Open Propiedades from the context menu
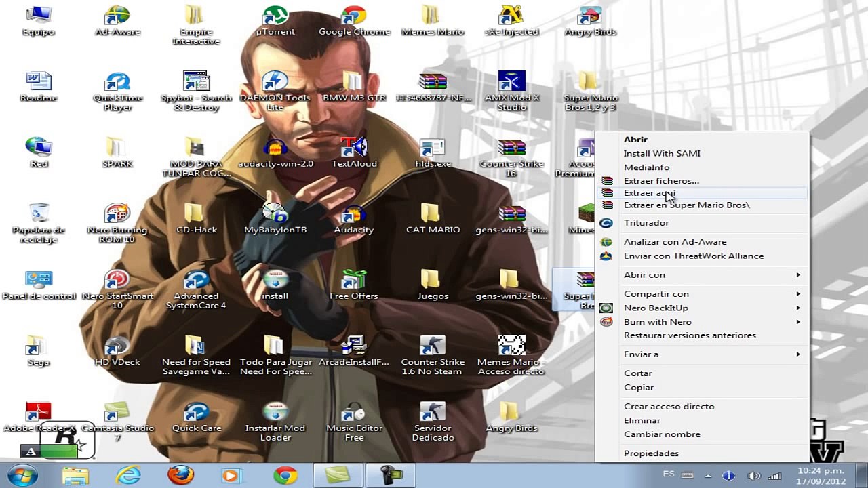Image resolution: width=868 pixels, height=488 pixels. pyautogui.click(x=703, y=453)
